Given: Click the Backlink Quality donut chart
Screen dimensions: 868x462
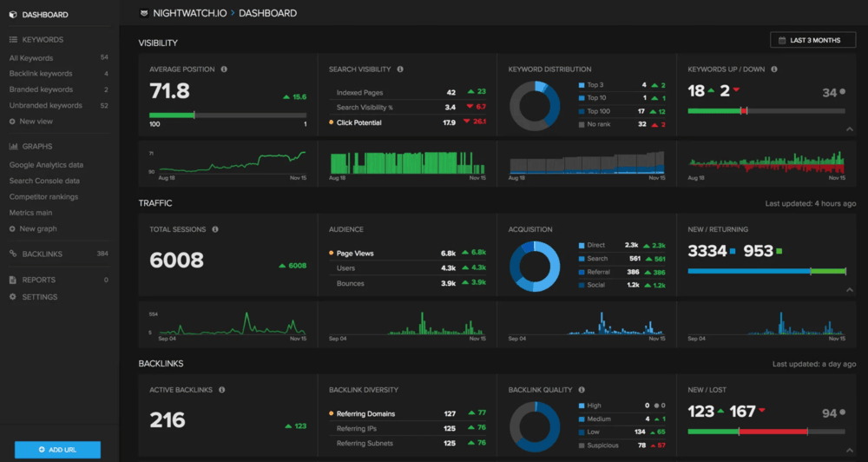Looking at the screenshot, I should [535, 426].
